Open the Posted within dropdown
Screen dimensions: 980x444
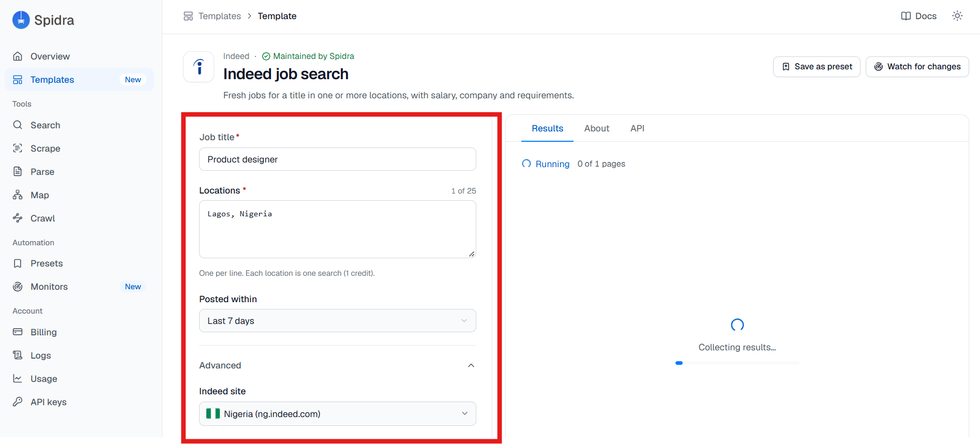click(x=338, y=321)
